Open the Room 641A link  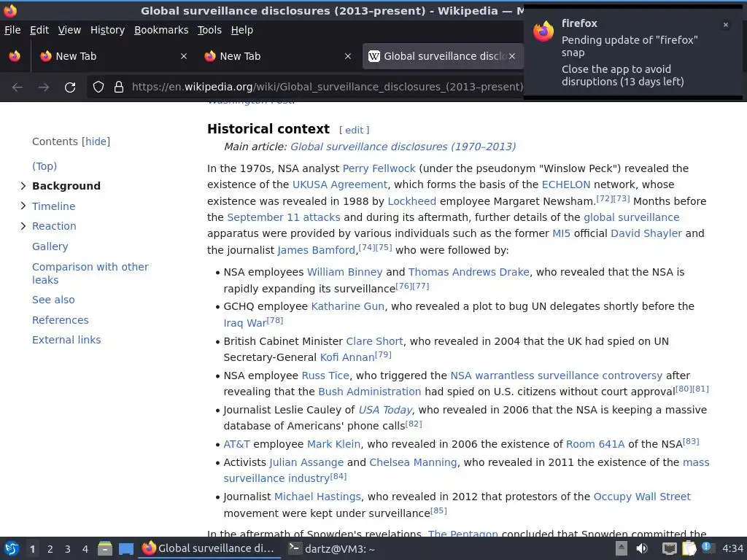click(x=595, y=444)
